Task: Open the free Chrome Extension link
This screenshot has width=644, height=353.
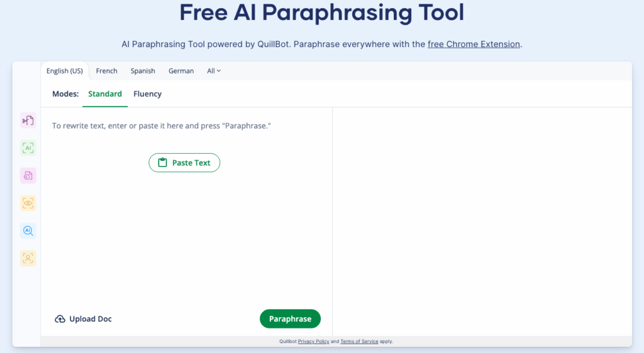Action: (x=474, y=44)
